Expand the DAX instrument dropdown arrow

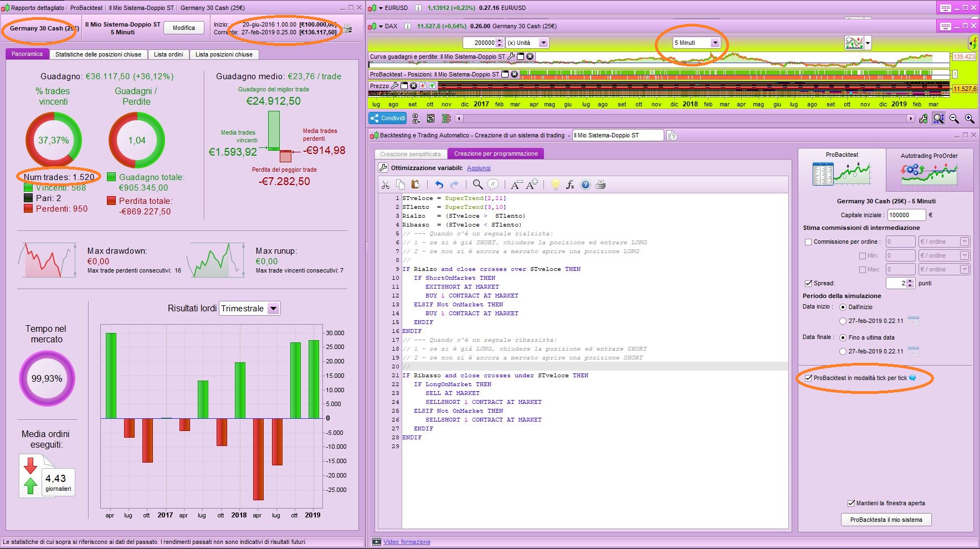(x=381, y=26)
